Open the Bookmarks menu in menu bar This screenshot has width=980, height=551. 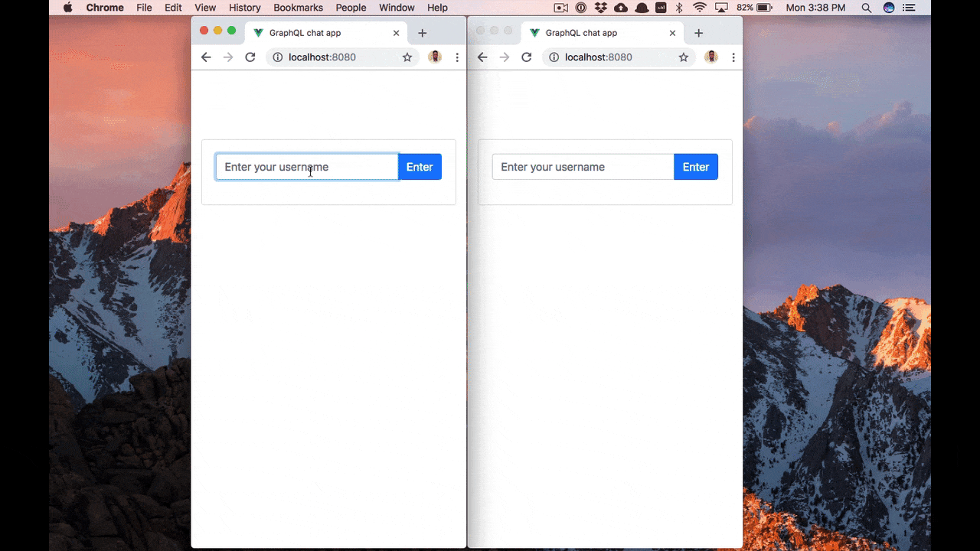(298, 8)
